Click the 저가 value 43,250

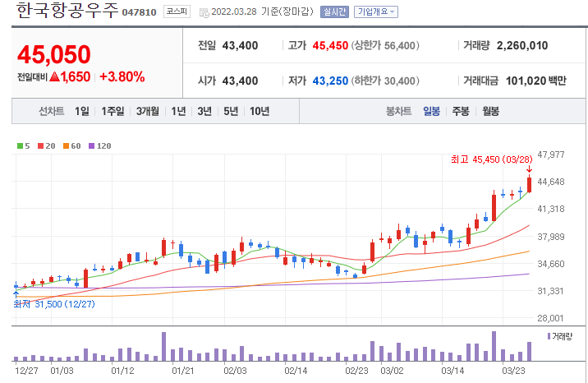(x=330, y=81)
